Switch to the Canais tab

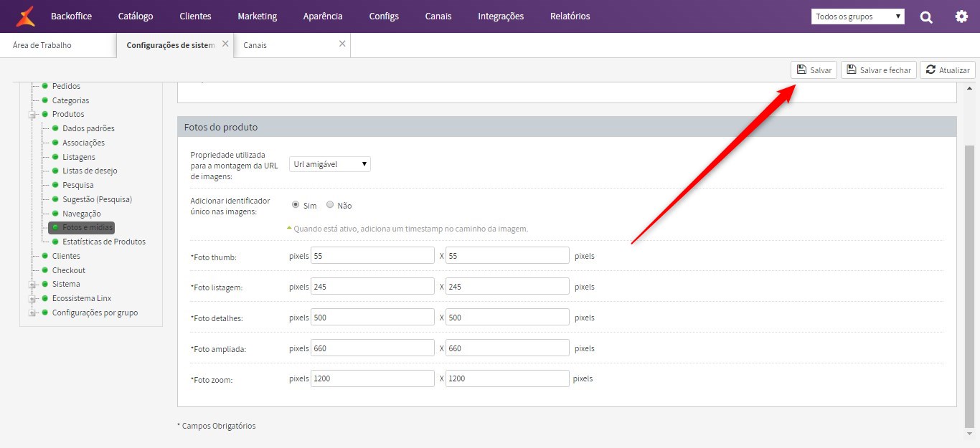(255, 44)
